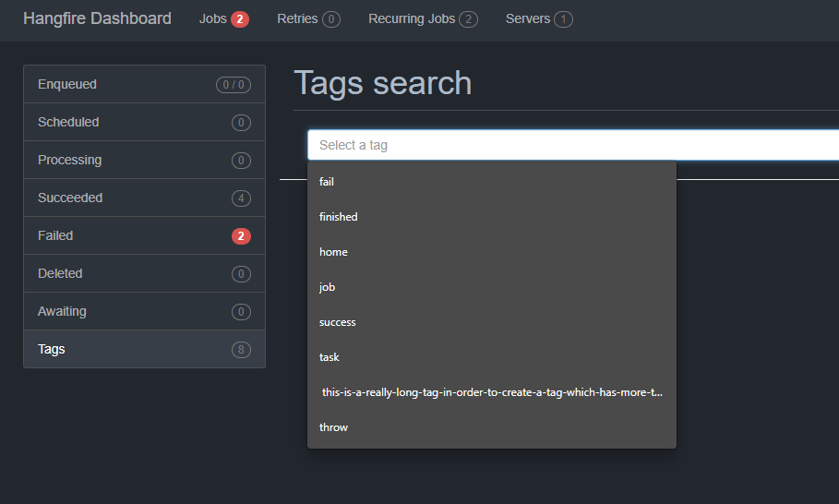Open the Hangfire Dashboard home link
Image resolution: width=839 pixels, height=504 pixels.
point(97,18)
